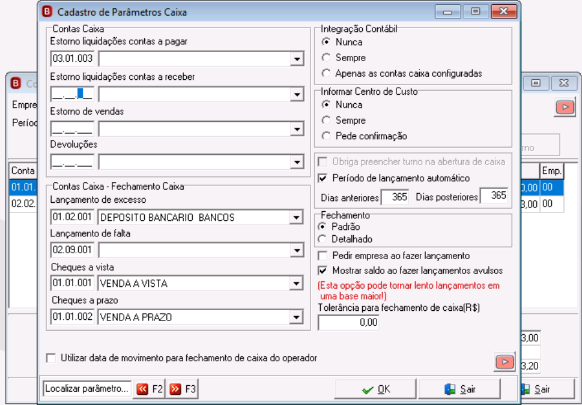
Task: Click the F2 previous parameter arrow icon
Action: coord(142,389)
